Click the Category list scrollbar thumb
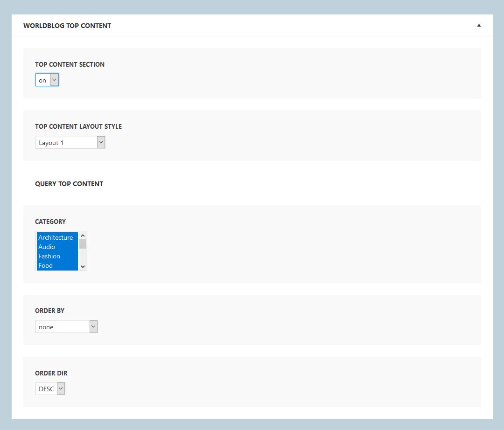Image resolution: width=504 pixels, height=430 pixels. coord(83,244)
